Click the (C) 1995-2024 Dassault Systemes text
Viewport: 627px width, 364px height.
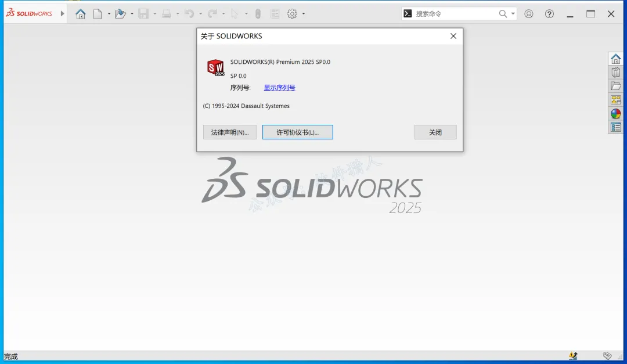pyautogui.click(x=246, y=106)
